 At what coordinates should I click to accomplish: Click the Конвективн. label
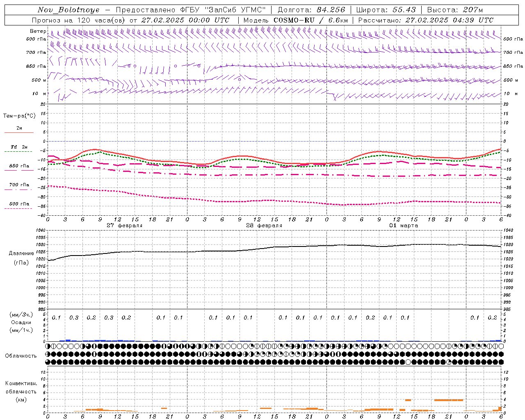(21, 383)
